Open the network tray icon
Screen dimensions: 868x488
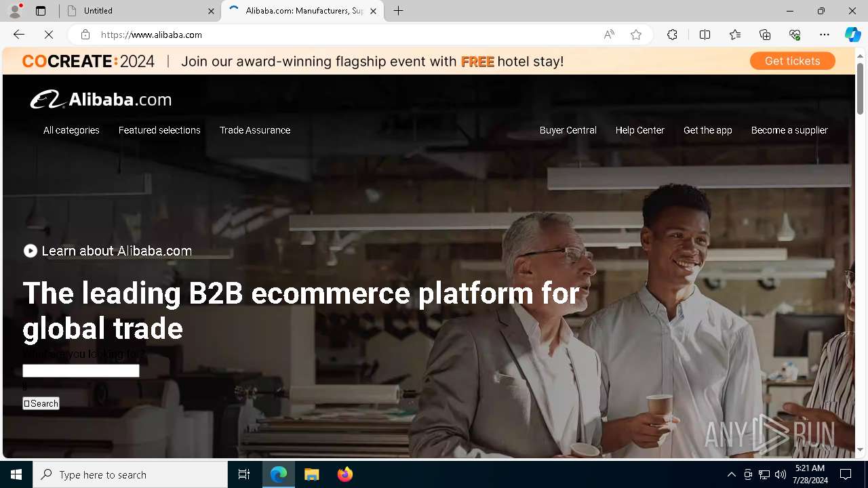[x=764, y=474]
